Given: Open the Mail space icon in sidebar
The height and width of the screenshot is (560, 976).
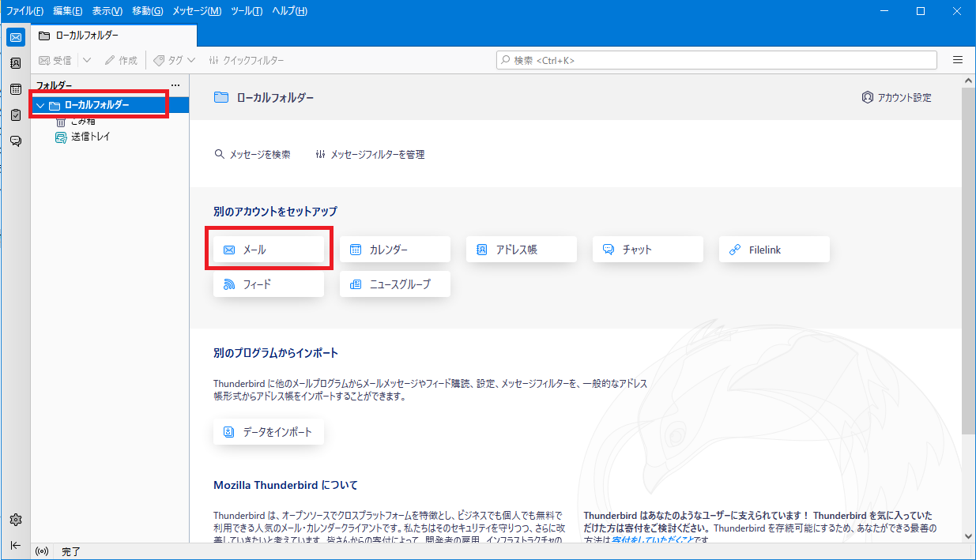Looking at the screenshot, I should click(x=16, y=37).
